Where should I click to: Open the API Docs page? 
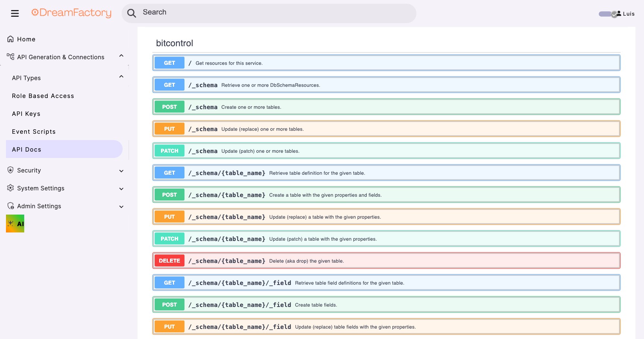[x=26, y=149]
